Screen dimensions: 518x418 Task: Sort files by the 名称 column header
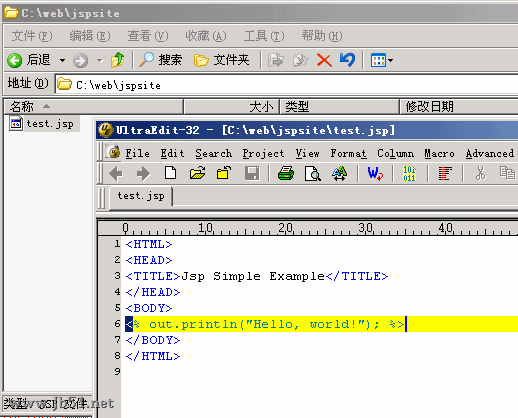pyautogui.click(x=93, y=107)
